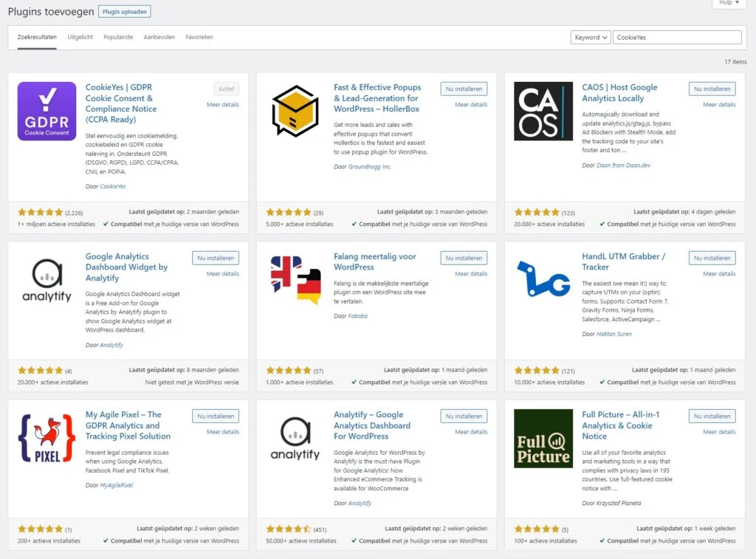Viewport: 756px width, 559px height.
Task: Click the Analytify Dashboard Widget plugin icon
Action: coord(47,280)
